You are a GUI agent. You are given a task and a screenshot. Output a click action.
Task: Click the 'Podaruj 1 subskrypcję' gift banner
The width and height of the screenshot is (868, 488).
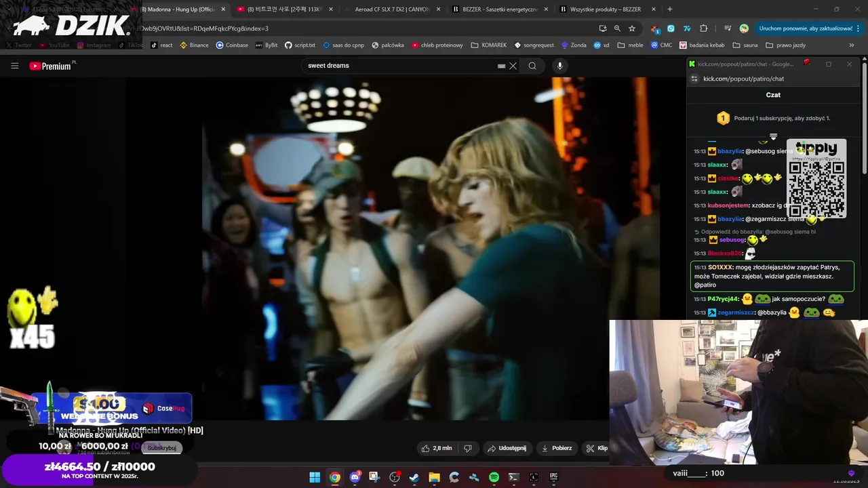tap(773, 118)
